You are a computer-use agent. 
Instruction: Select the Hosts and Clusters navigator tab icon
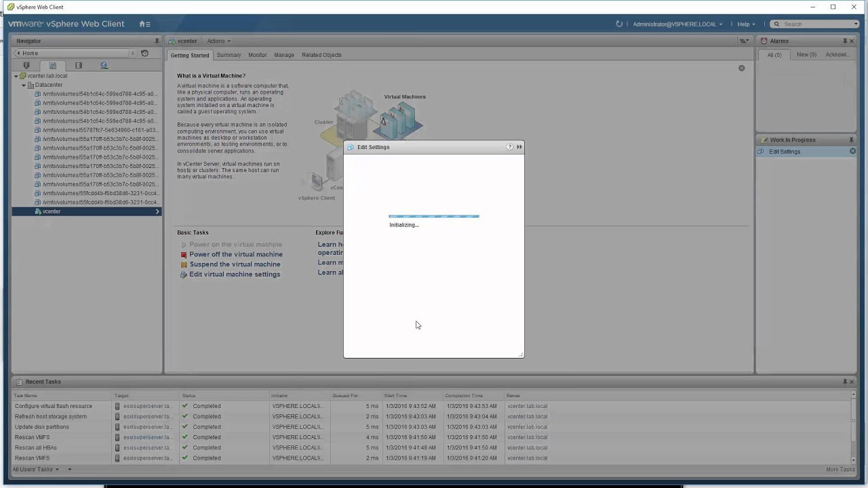click(x=26, y=66)
